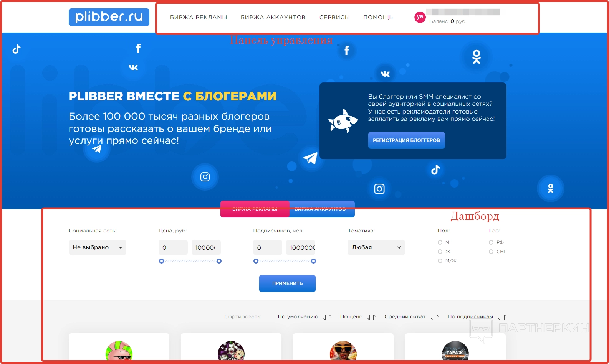Open "Биржа аккаунтов" in the top menu
609x364 pixels.
[273, 17]
